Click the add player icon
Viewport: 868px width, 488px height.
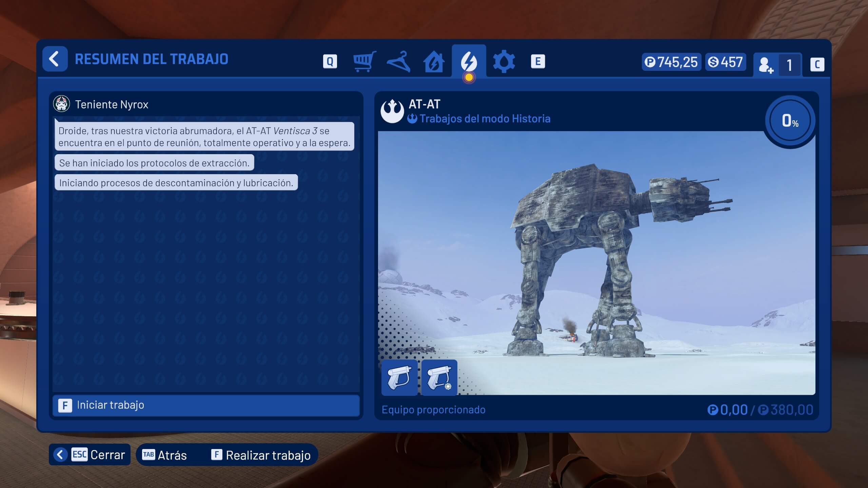point(766,65)
